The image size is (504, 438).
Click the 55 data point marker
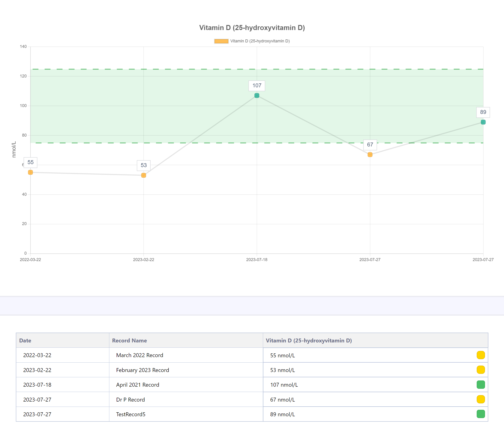point(30,172)
